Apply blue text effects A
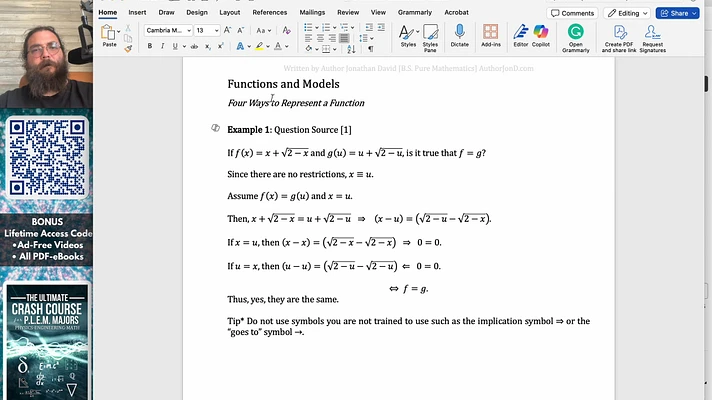Screen dimensions: 712x400 point(240,46)
